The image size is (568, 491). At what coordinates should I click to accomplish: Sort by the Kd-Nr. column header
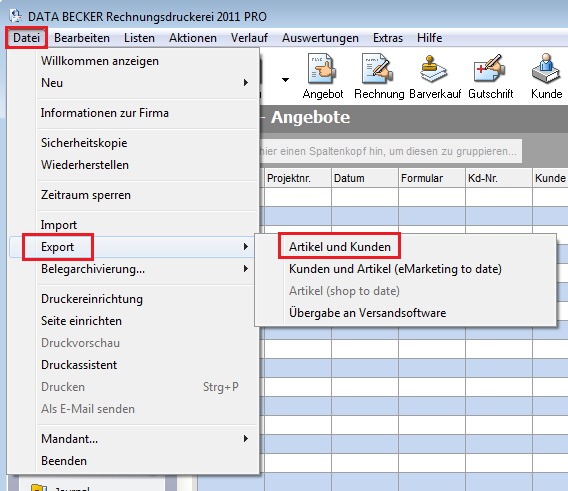tap(499, 178)
